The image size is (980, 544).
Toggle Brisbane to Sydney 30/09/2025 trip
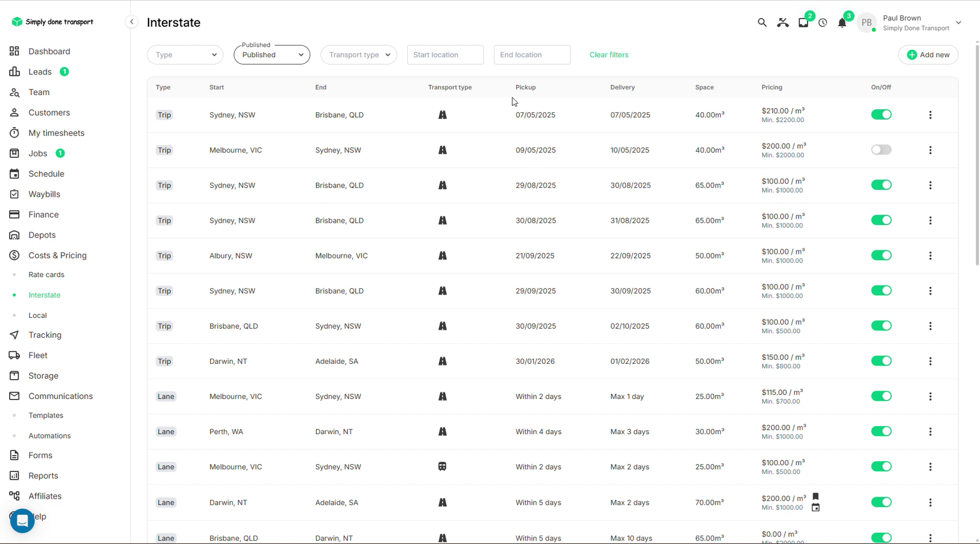[881, 325]
